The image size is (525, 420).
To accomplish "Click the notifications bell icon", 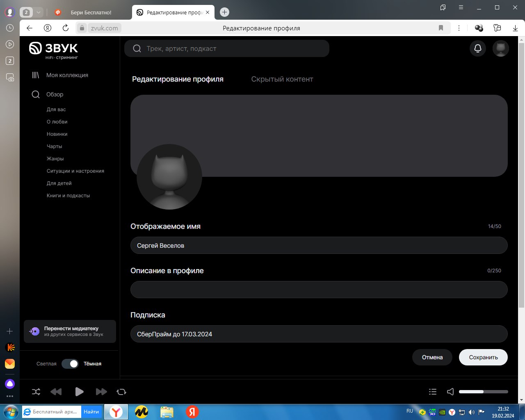I will (477, 48).
